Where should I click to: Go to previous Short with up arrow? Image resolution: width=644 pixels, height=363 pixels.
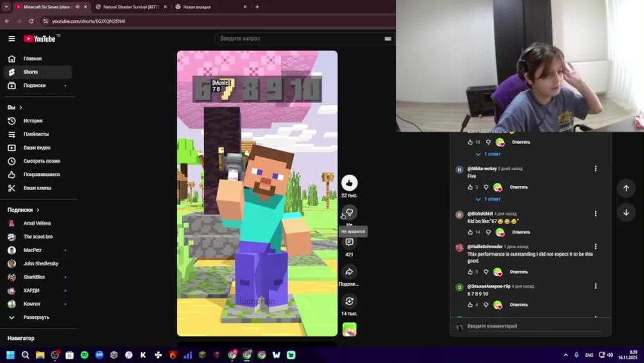626,188
